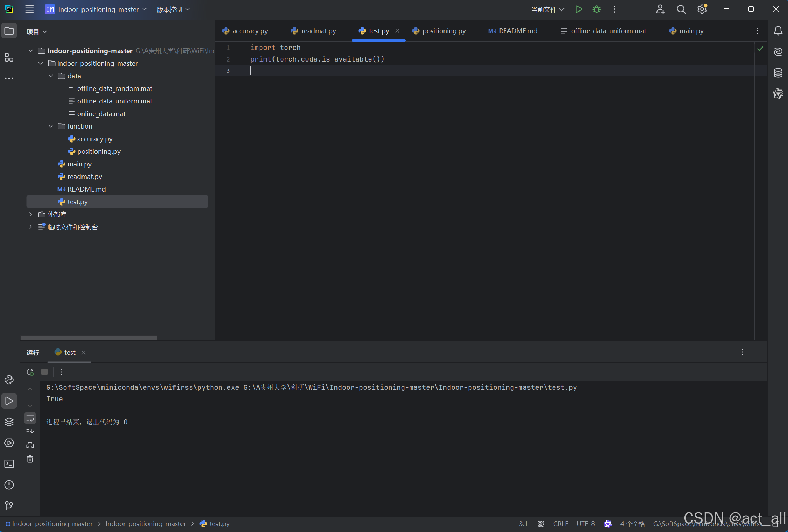Open Search Everywhere with the magnifier

[x=681, y=9]
